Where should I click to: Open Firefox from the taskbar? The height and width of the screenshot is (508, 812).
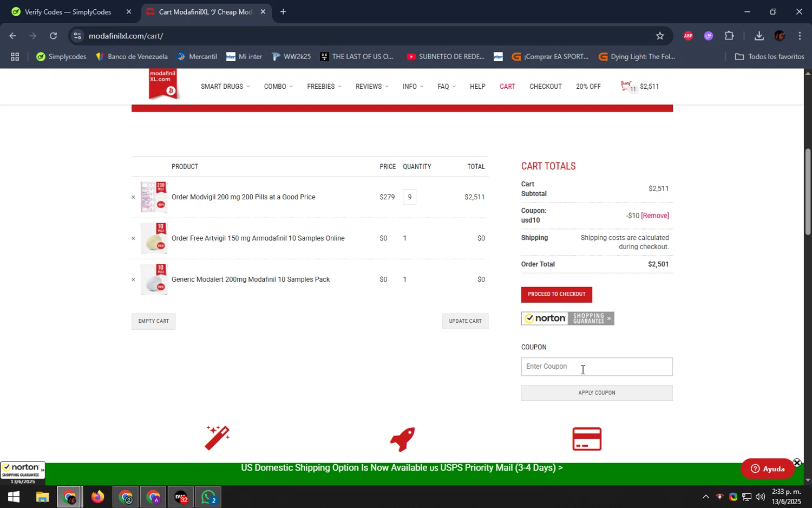coord(97,497)
